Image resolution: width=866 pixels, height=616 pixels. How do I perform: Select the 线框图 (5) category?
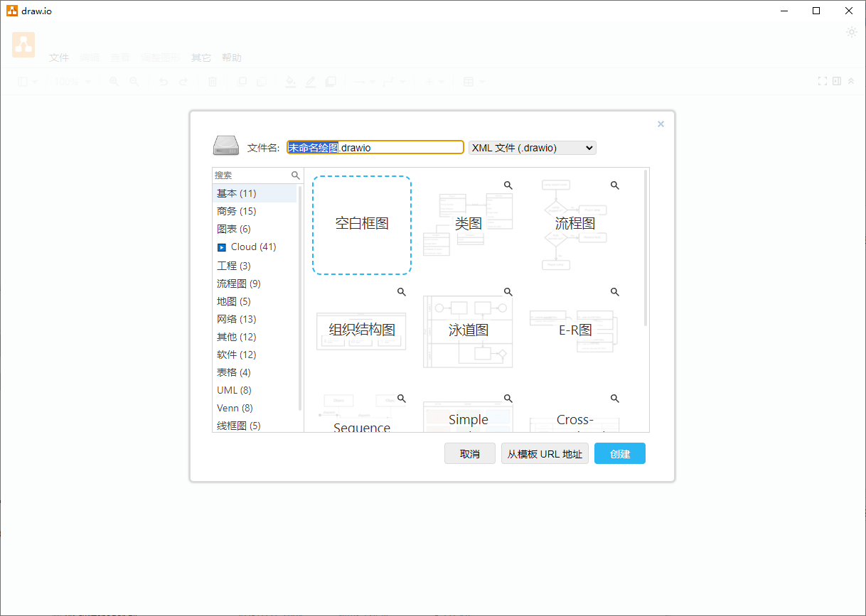pyautogui.click(x=255, y=425)
